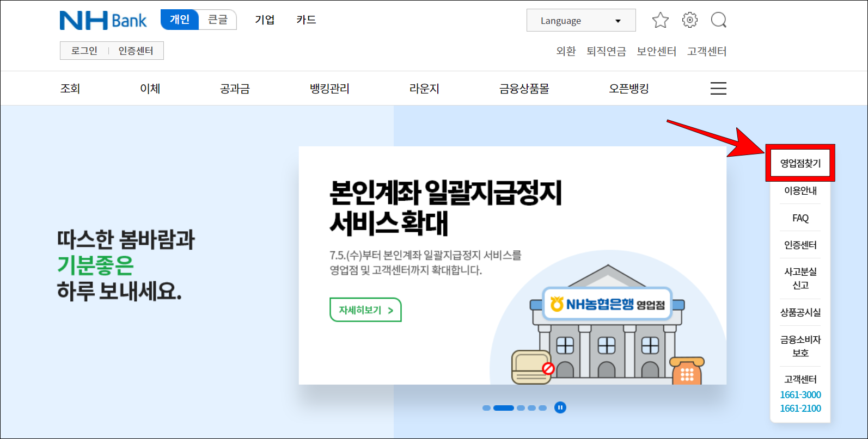
Task: Click 자세히보기 button on banner
Action: pyautogui.click(x=365, y=310)
